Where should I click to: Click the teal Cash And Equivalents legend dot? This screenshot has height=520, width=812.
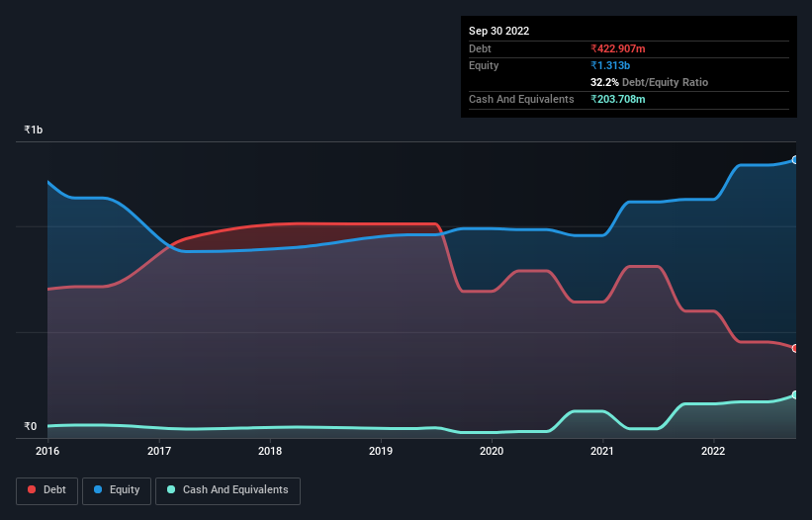(x=171, y=489)
